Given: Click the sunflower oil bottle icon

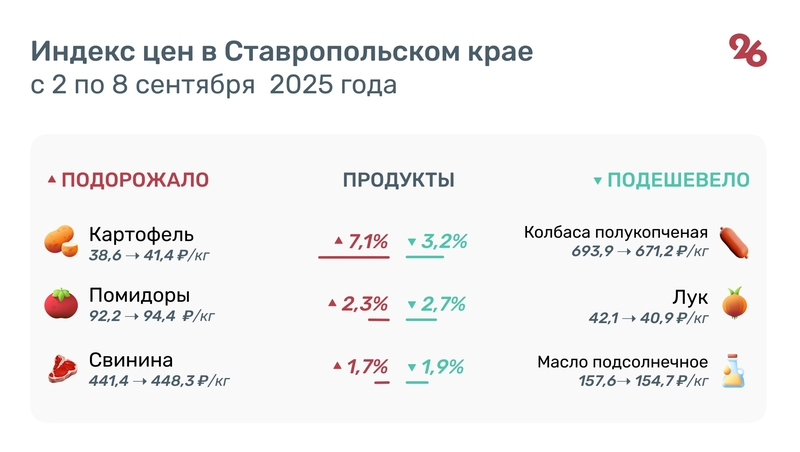Looking at the screenshot, I should click(735, 369).
